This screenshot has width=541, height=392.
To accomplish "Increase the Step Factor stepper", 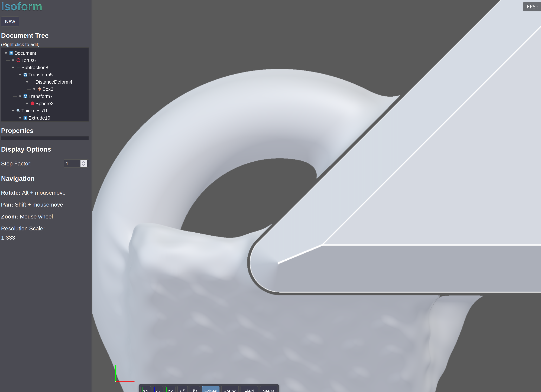I will coord(83,162).
